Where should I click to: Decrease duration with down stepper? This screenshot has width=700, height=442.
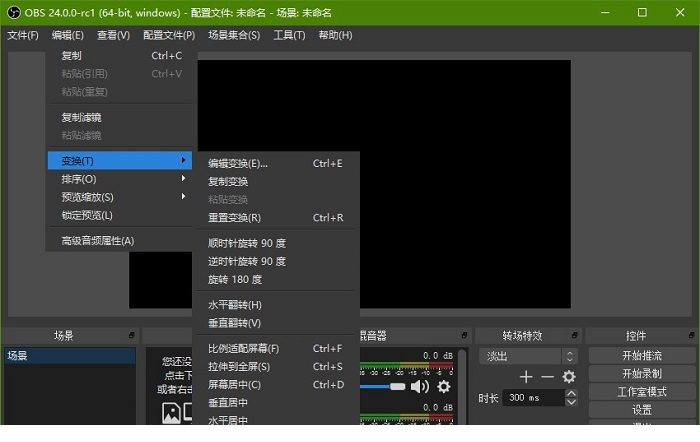[x=571, y=402]
